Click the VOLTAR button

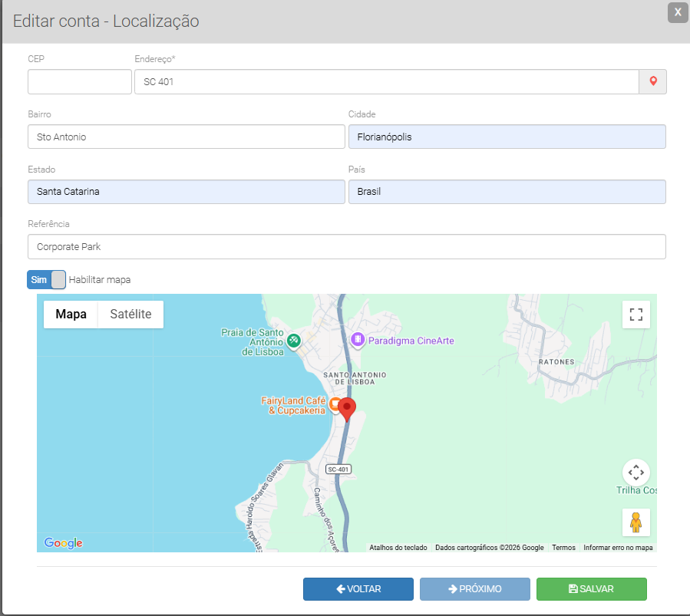tap(358, 589)
